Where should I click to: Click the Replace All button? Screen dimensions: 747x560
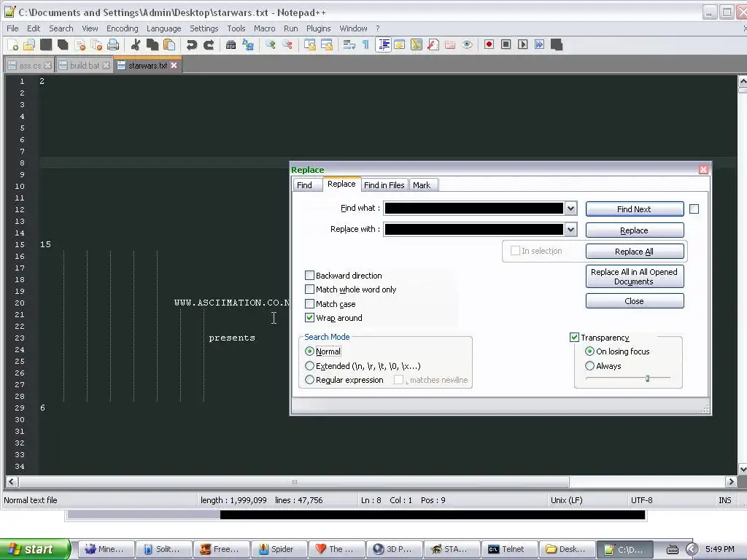pos(635,252)
